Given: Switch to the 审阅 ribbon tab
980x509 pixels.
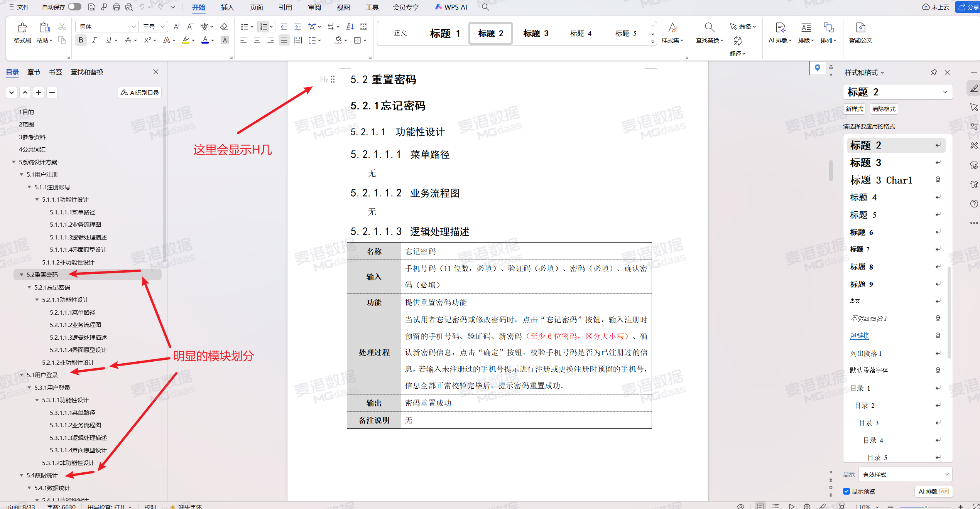Looking at the screenshot, I should pos(314,7).
